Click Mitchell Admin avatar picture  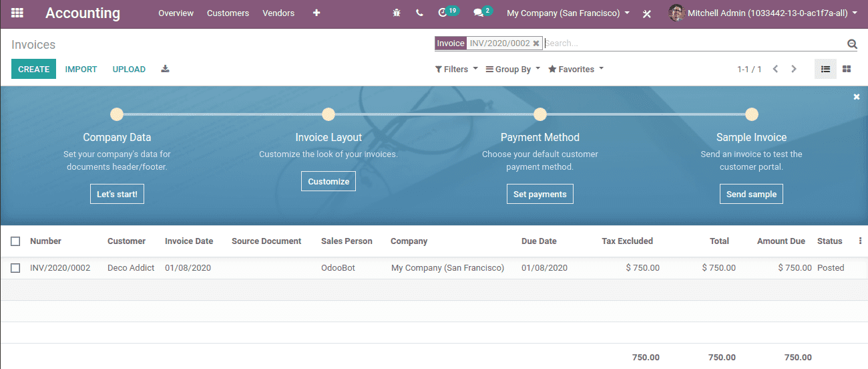676,13
